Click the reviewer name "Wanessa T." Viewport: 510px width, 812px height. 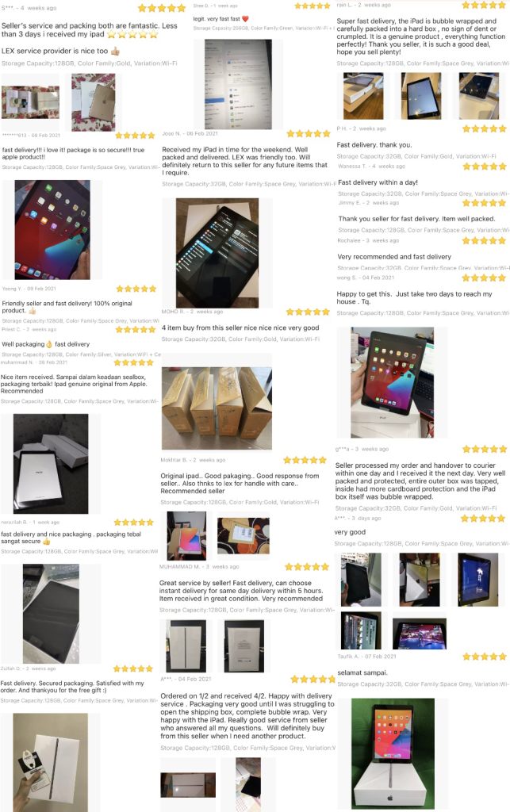point(350,167)
